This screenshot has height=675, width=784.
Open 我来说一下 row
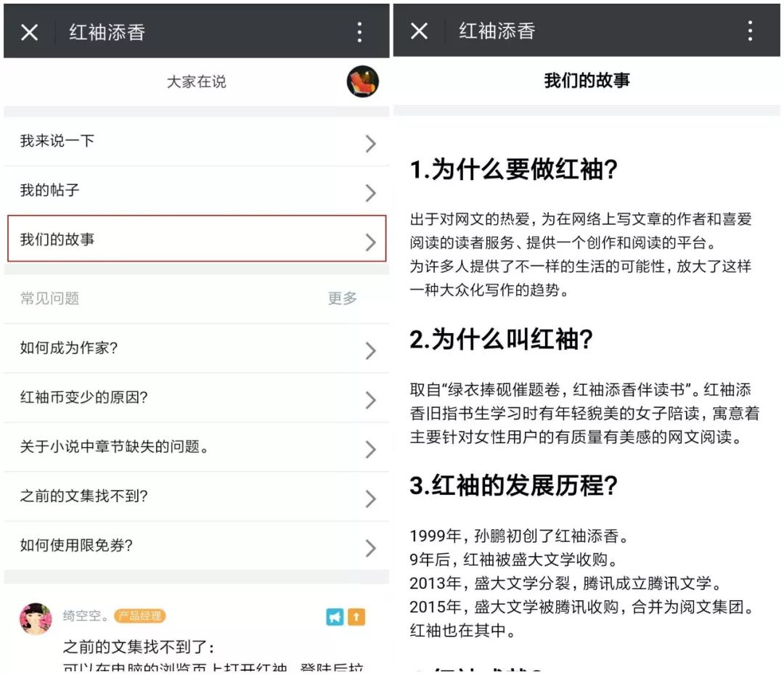click(x=197, y=142)
